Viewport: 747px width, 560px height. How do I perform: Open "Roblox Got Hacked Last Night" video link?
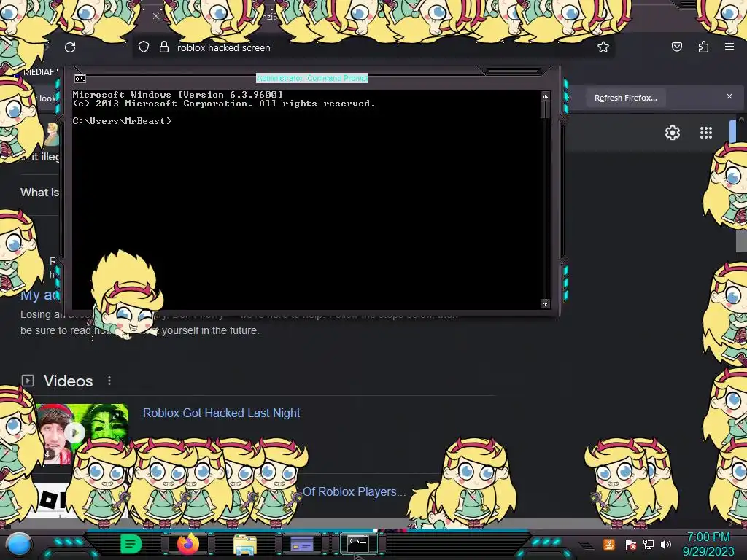point(222,413)
